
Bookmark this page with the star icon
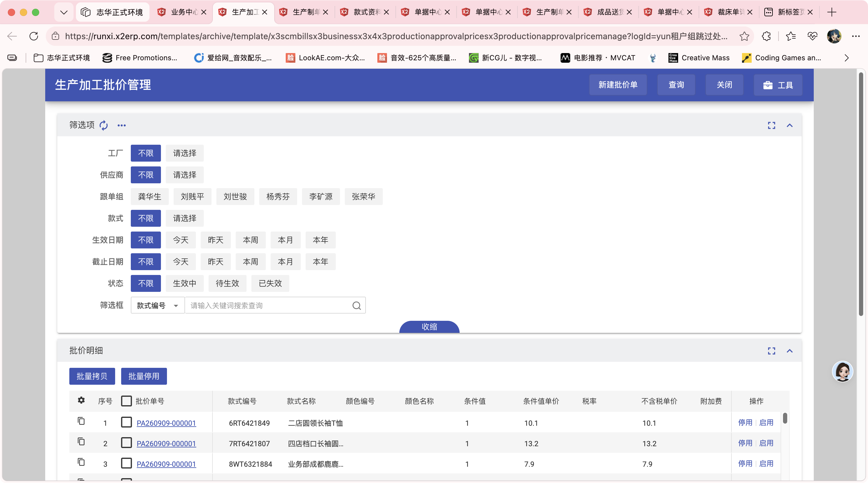pos(744,36)
